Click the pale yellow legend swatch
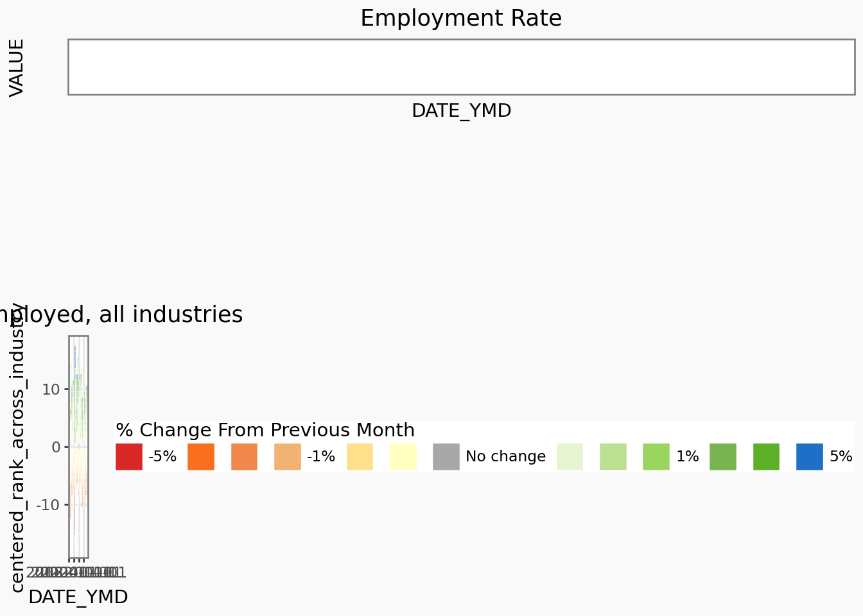The width and height of the screenshot is (863, 616). [403, 457]
